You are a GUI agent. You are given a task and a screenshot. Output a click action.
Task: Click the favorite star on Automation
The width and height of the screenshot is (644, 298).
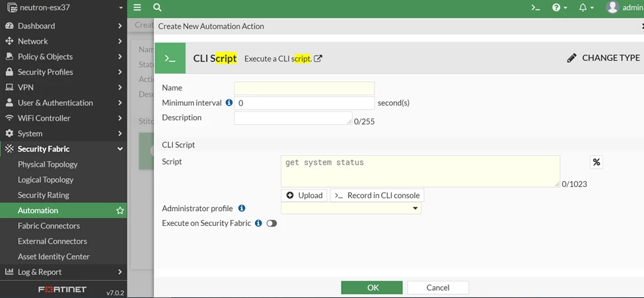point(120,210)
